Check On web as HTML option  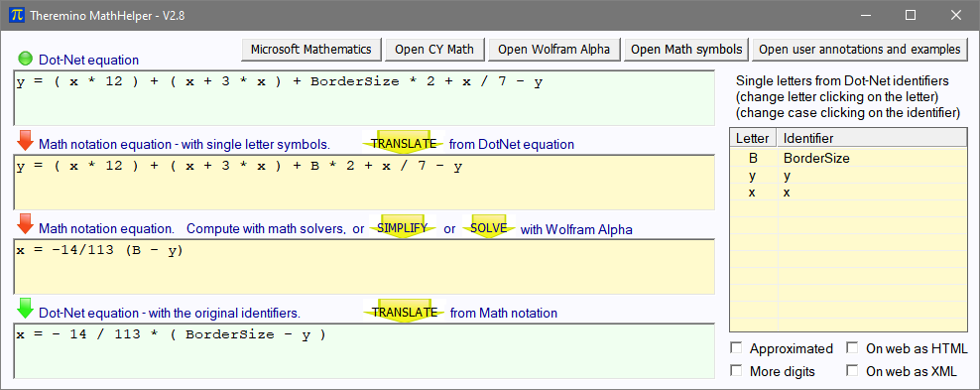(x=852, y=347)
